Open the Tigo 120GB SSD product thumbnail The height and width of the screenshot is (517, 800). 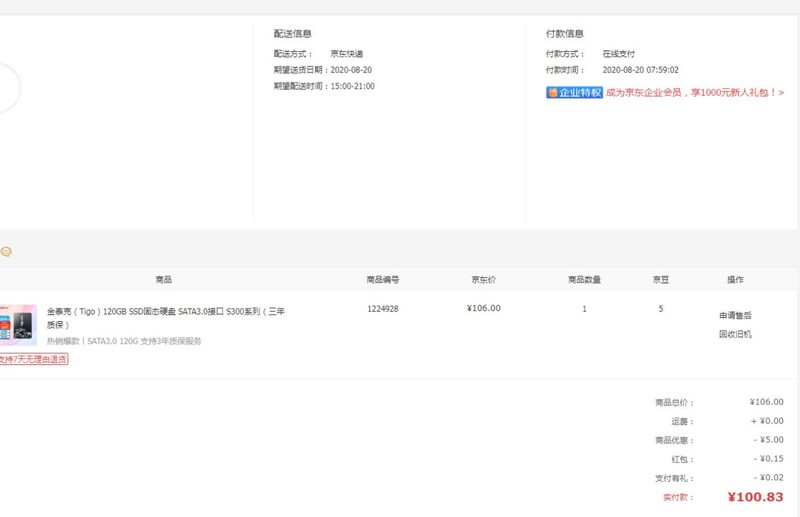[x=18, y=325]
